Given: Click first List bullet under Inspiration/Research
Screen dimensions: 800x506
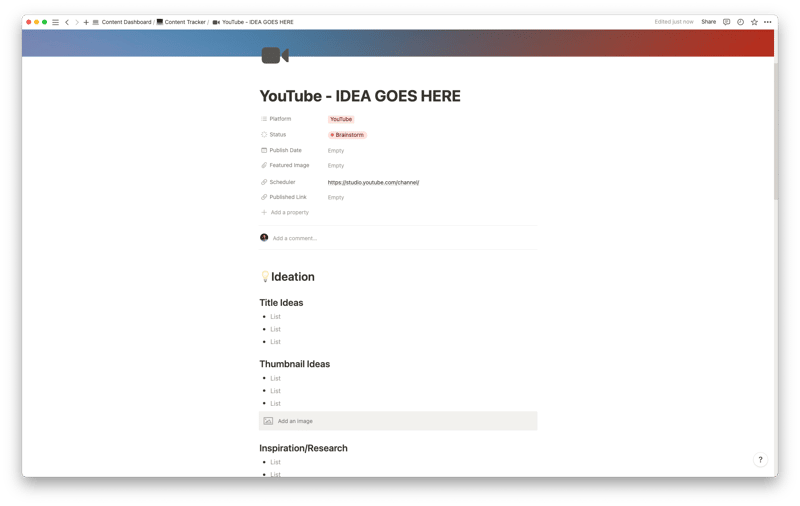Looking at the screenshot, I should [x=276, y=462].
